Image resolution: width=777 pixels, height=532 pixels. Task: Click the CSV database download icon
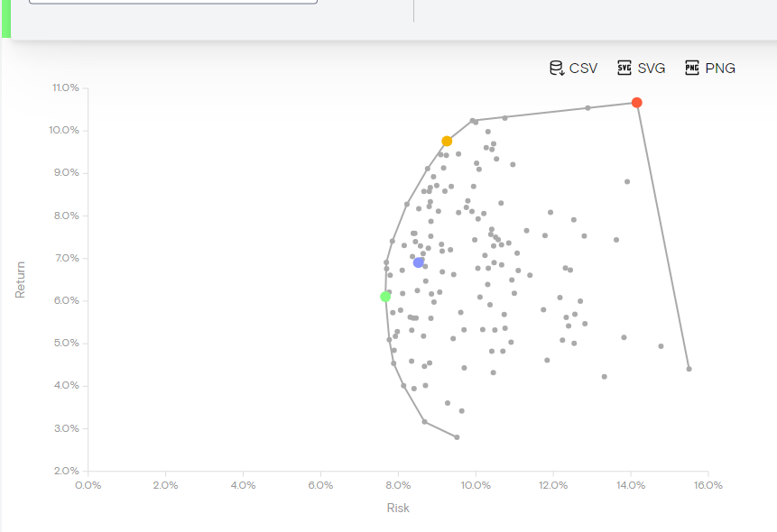pos(557,69)
